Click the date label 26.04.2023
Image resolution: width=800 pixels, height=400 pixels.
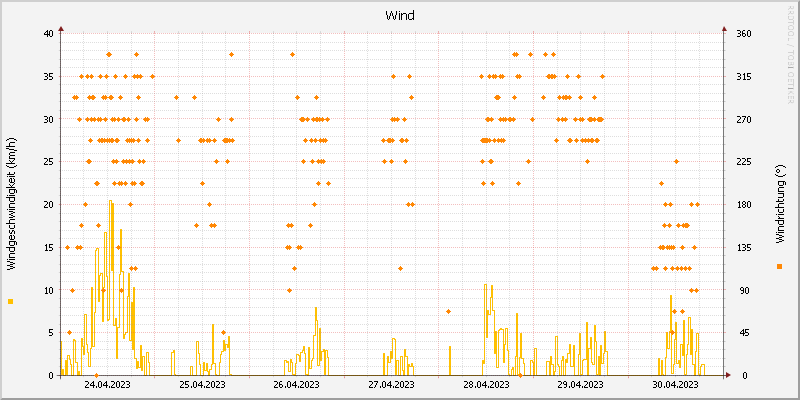pyautogui.click(x=296, y=384)
